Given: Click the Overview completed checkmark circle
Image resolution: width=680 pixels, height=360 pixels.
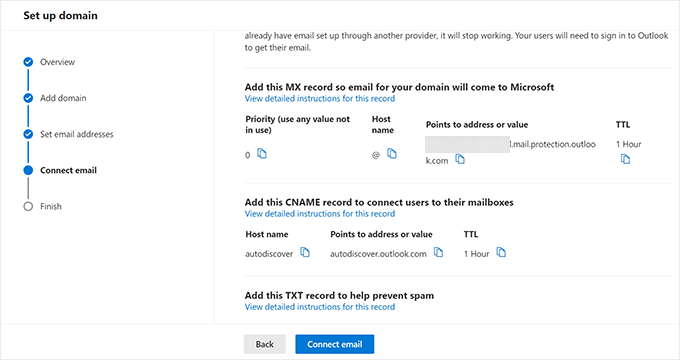Looking at the screenshot, I should 28,62.
